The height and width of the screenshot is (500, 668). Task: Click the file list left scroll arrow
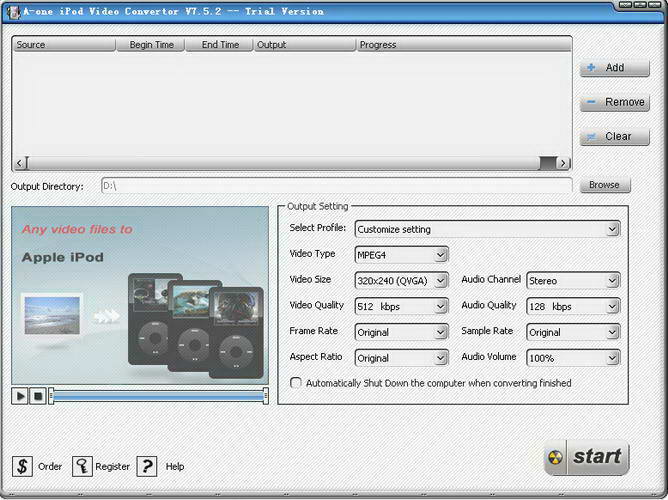[19, 163]
